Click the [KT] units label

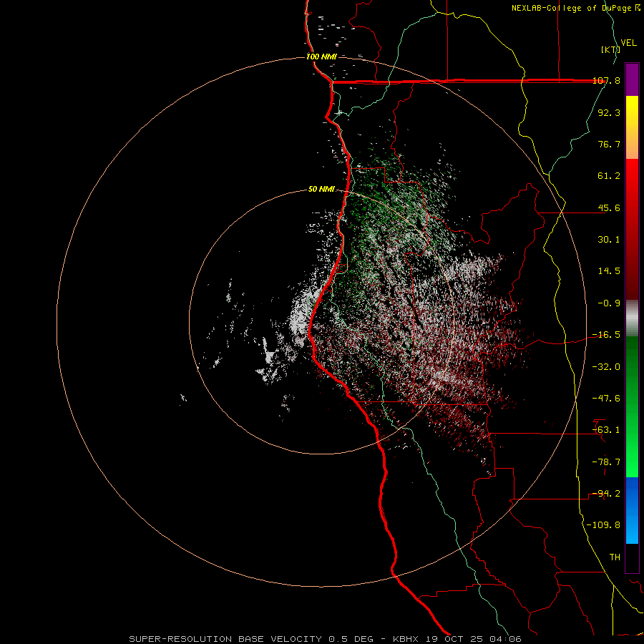click(x=610, y=49)
